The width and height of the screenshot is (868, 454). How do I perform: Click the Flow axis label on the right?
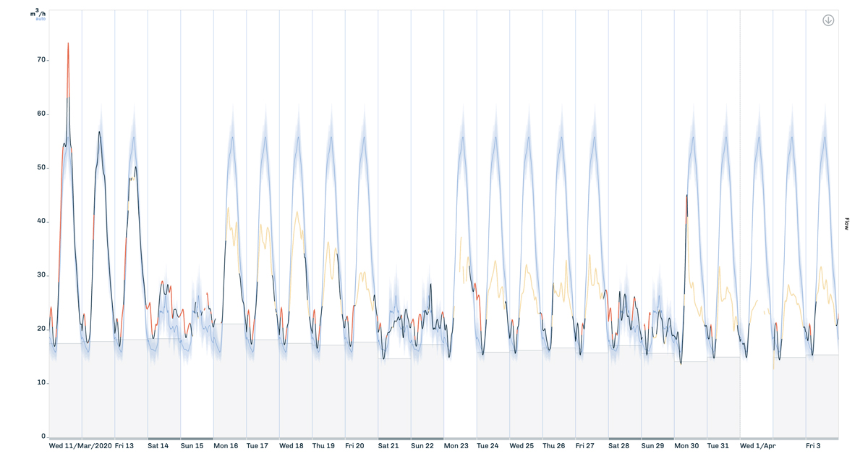click(x=846, y=224)
